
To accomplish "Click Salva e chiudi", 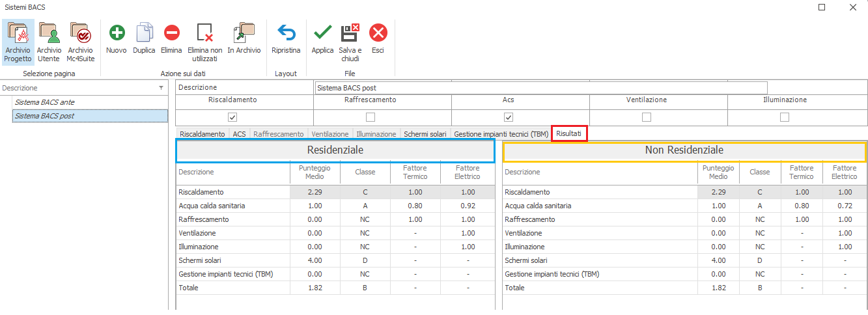I will pos(350,33).
